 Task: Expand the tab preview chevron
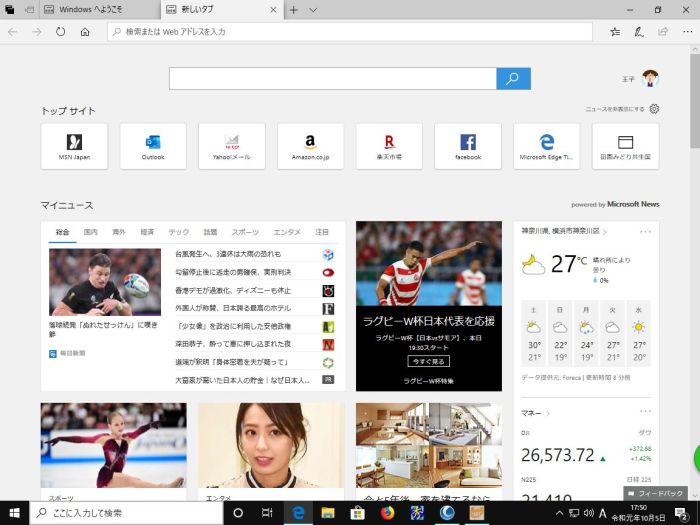tap(313, 9)
